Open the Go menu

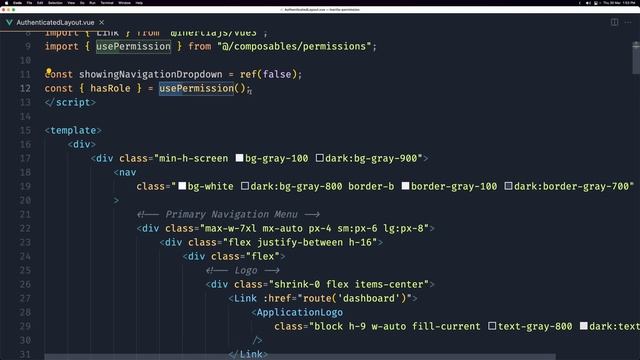[x=82, y=3]
